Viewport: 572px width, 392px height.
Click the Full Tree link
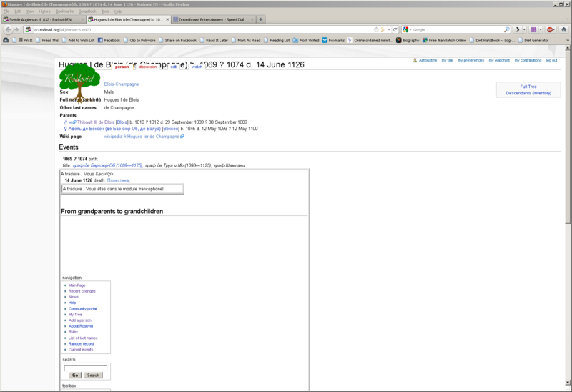click(528, 87)
